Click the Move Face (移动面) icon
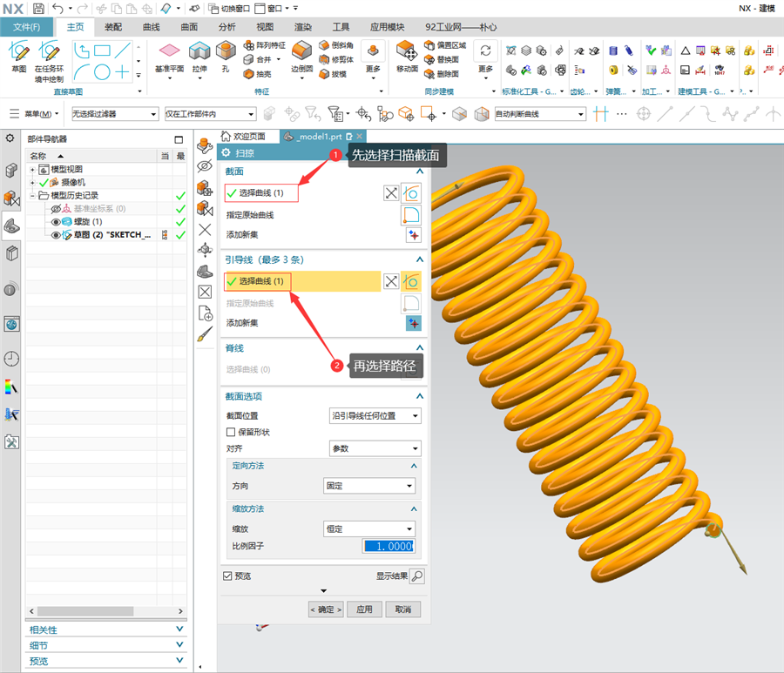 (407, 51)
